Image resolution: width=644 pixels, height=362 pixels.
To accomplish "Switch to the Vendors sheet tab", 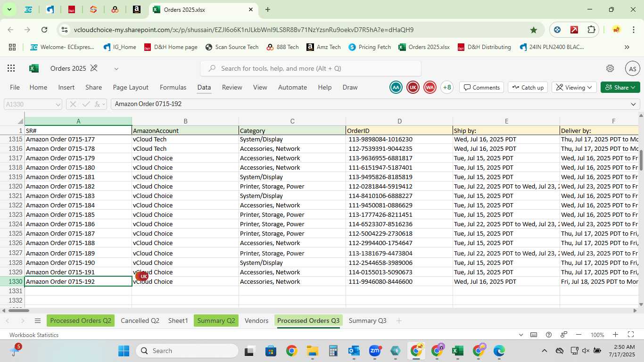I will (x=256, y=321).
